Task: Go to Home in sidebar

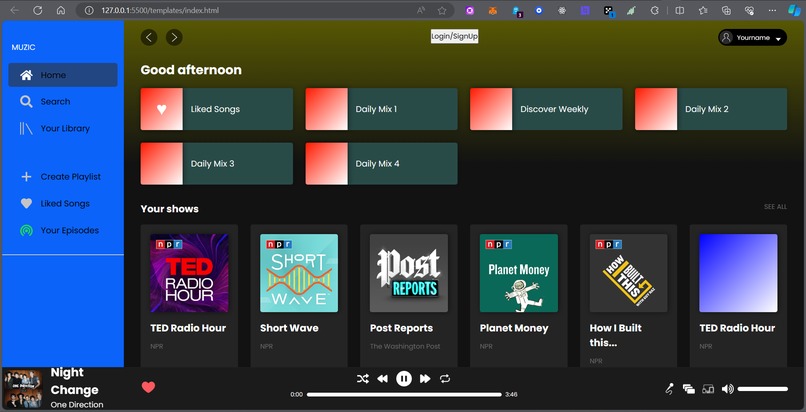Action: 63,75
